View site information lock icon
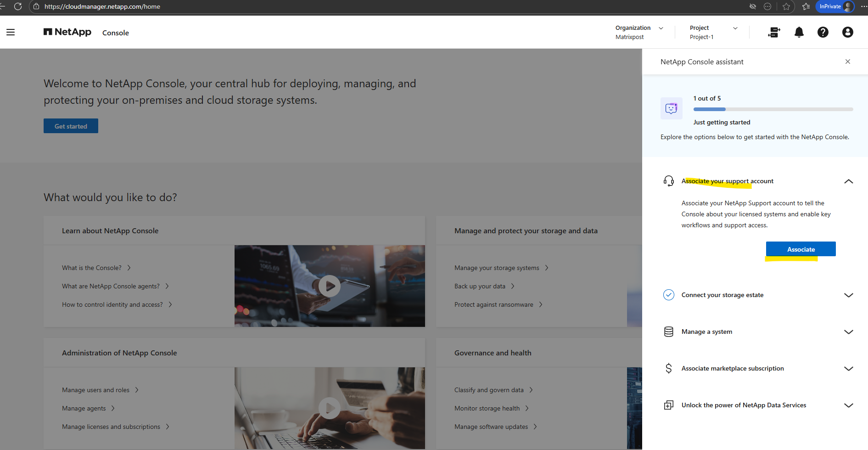This screenshot has width=868, height=450. tap(36, 6)
